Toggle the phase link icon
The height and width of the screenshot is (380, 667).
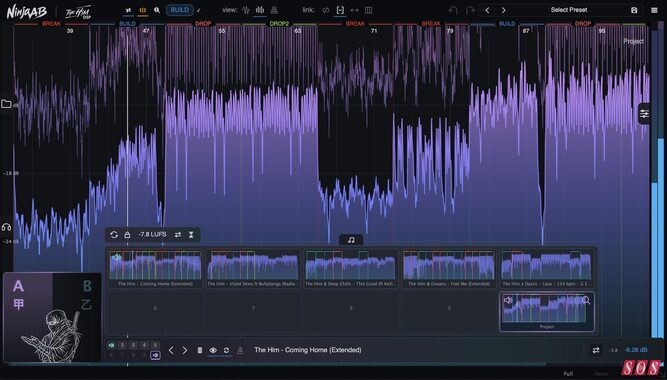coord(325,10)
